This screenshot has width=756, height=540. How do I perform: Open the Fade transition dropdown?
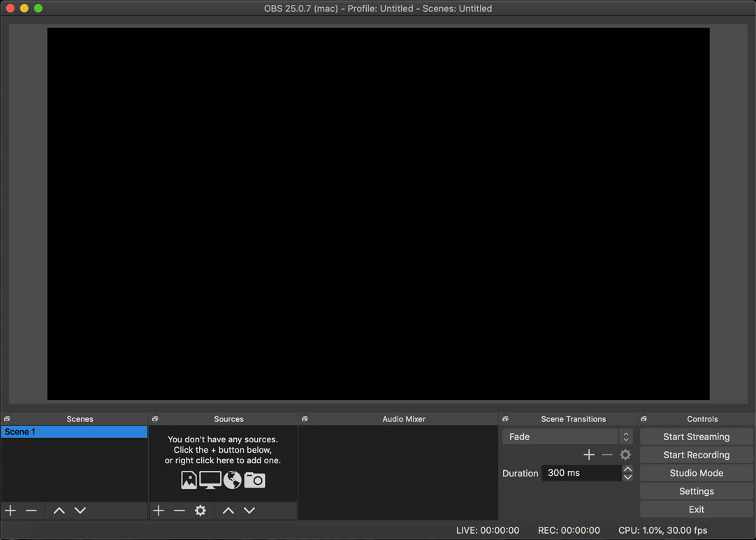tap(567, 437)
